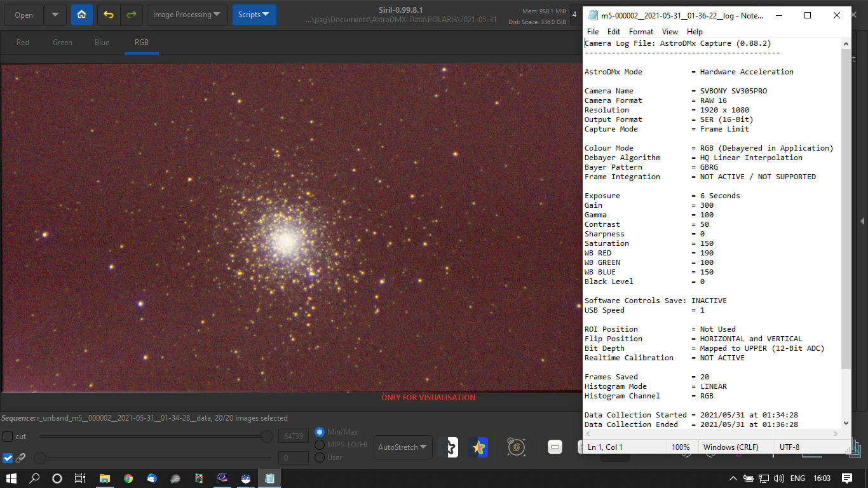The height and width of the screenshot is (488, 868).
Task: Click the home working-directory icon in Siril
Action: (x=81, y=15)
